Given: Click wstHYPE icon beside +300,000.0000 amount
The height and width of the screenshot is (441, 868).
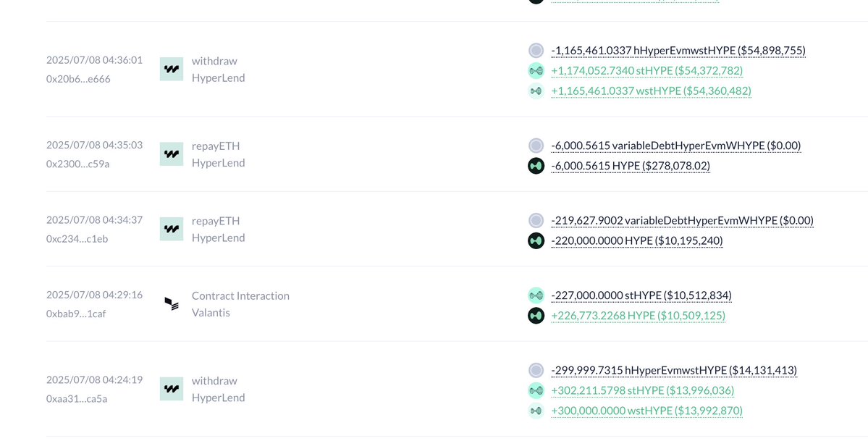Looking at the screenshot, I should (536, 411).
